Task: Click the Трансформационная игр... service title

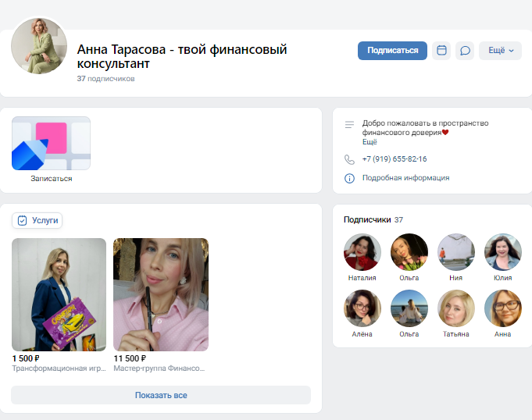Action: point(59,368)
